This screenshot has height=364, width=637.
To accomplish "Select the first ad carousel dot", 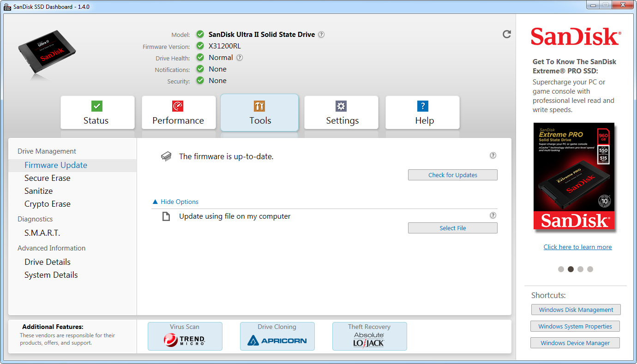I will pyautogui.click(x=561, y=269).
